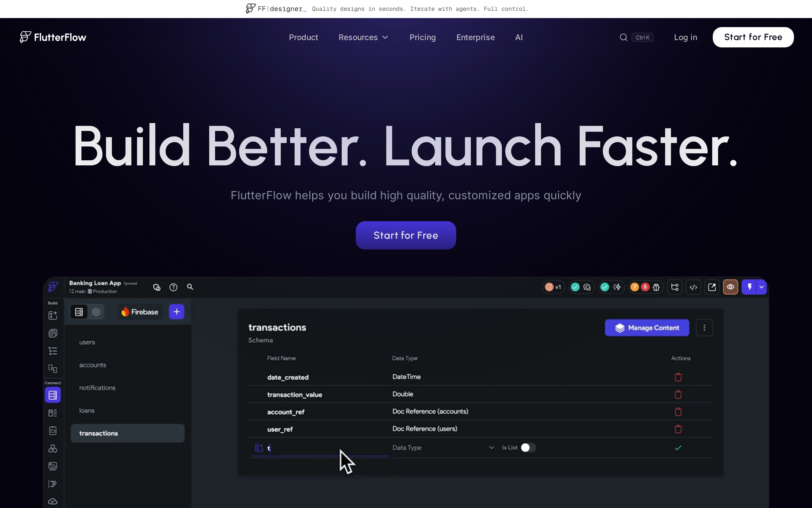812x508 pixels.
Task: Open the comments chat bubble icon
Action: [x=587, y=287]
